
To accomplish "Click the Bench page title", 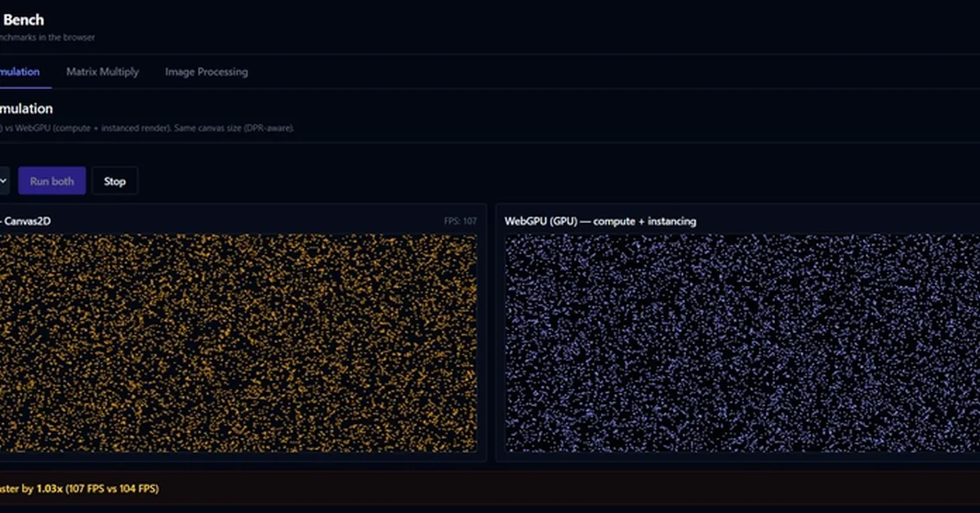I will click(23, 20).
